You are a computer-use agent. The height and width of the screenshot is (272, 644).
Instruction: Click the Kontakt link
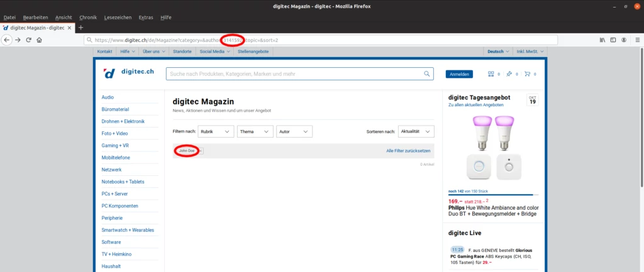click(105, 52)
